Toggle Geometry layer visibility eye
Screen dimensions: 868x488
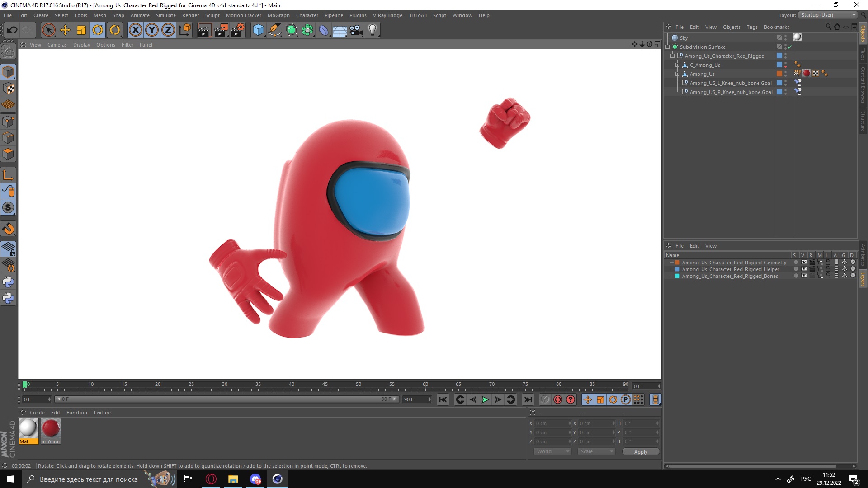click(x=804, y=262)
